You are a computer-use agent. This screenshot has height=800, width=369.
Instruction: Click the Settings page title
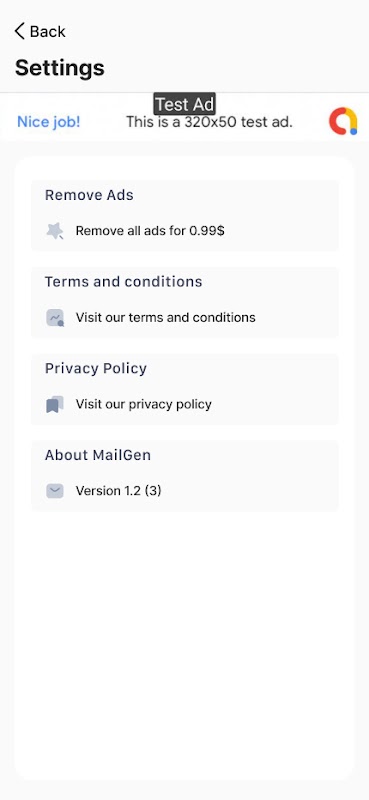60,67
